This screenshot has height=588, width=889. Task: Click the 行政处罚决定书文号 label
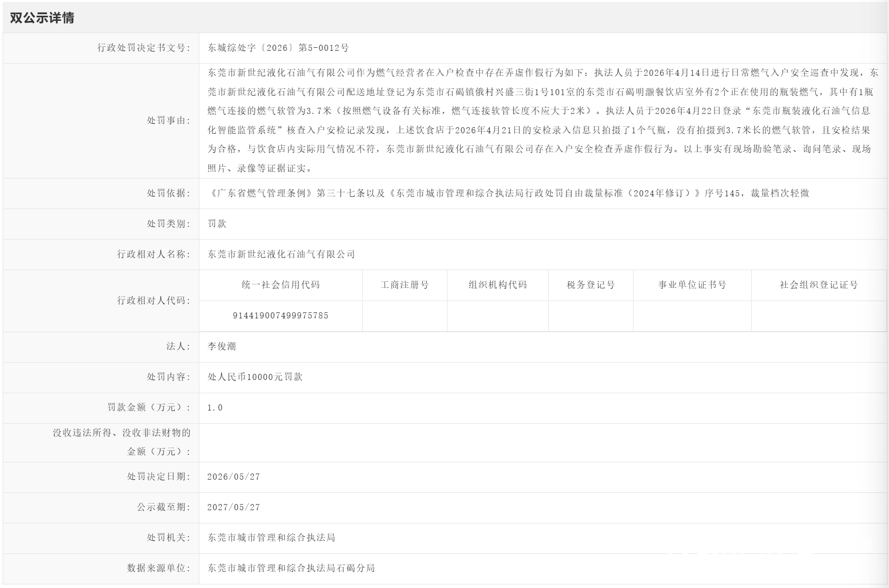144,48
